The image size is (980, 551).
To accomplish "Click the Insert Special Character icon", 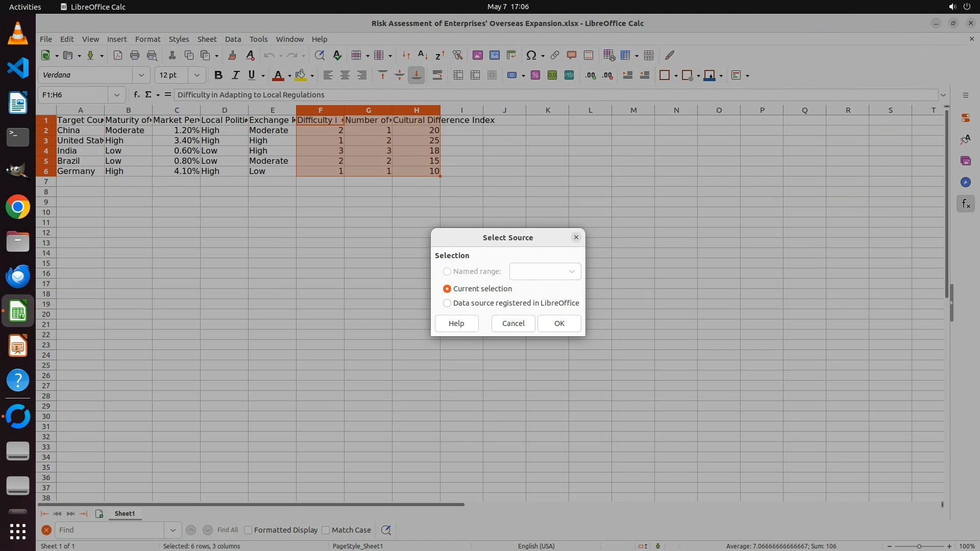I will coord(531,55).
